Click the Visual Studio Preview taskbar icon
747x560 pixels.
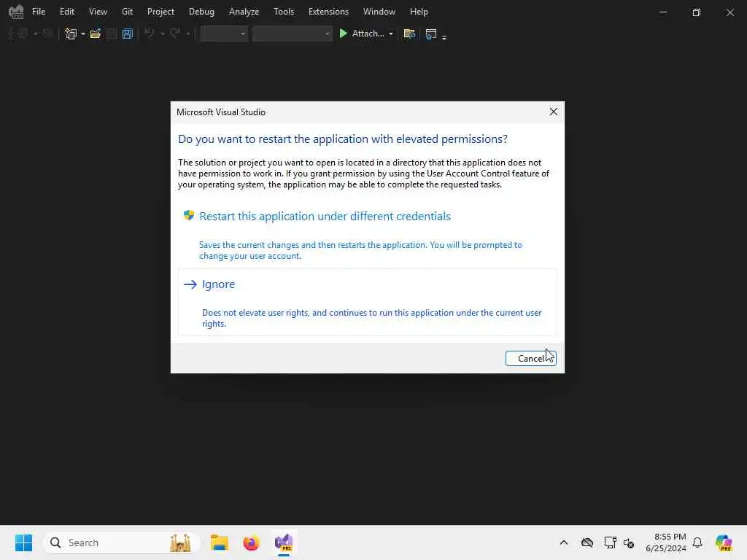pos(284,542)
